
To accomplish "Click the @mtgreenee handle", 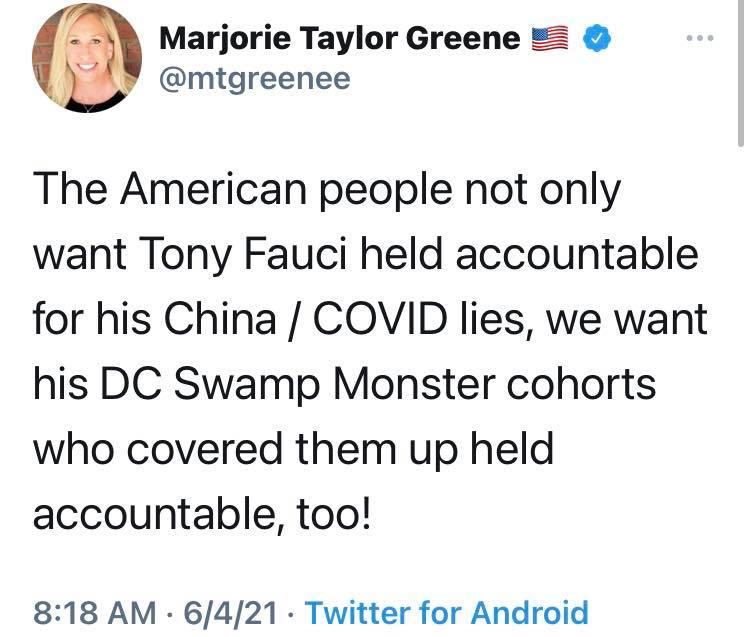I will tap(255, 78).
